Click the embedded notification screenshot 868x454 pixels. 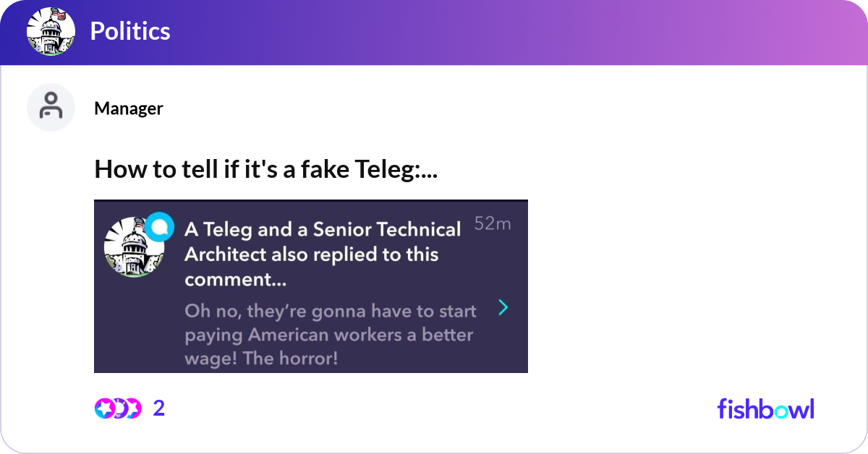[311, 286]
